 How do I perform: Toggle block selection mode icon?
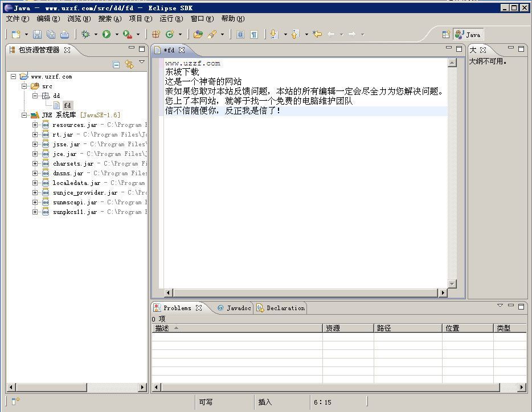pyautogui.click(x=240, y=34)
